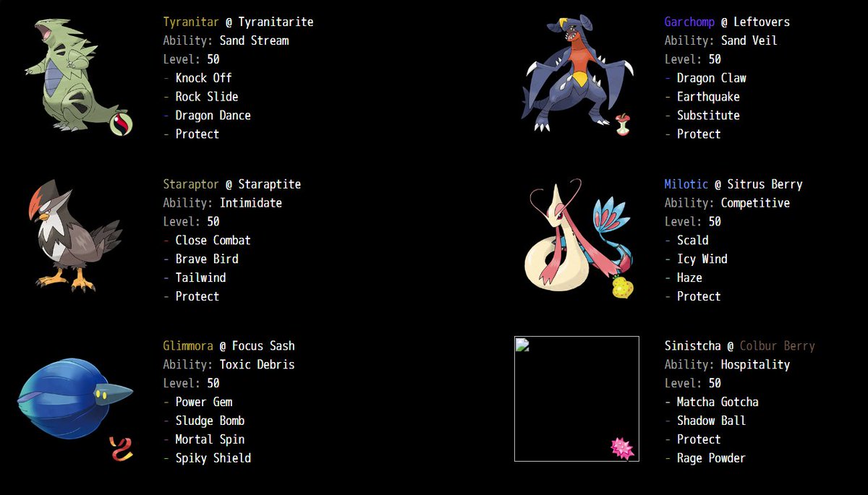Click the Rage Powder move
This screenshot has width=868, height=495.
click(x=711, y=459)
